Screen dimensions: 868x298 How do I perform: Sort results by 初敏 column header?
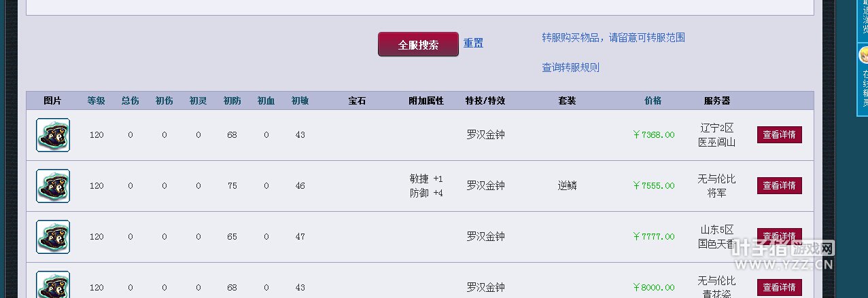pos(300,100)
